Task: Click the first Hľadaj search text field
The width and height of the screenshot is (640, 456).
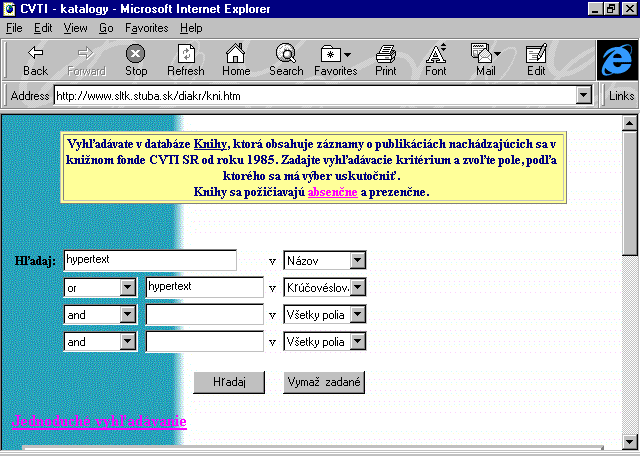Action: pos(150,260)
